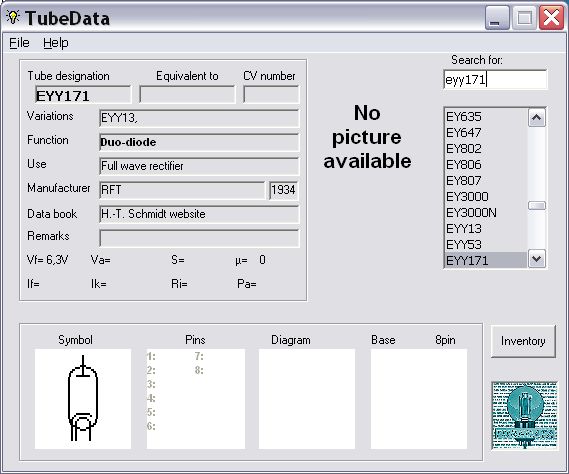The width and height of the screenshot is (569, 474).
Task: Click the Equivalent to field
Action: click(x=187, y=95)
